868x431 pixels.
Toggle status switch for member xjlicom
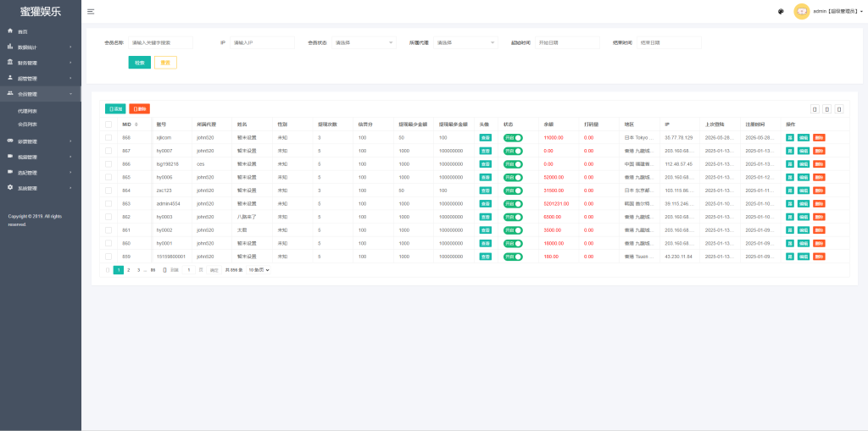pos(513,137)
